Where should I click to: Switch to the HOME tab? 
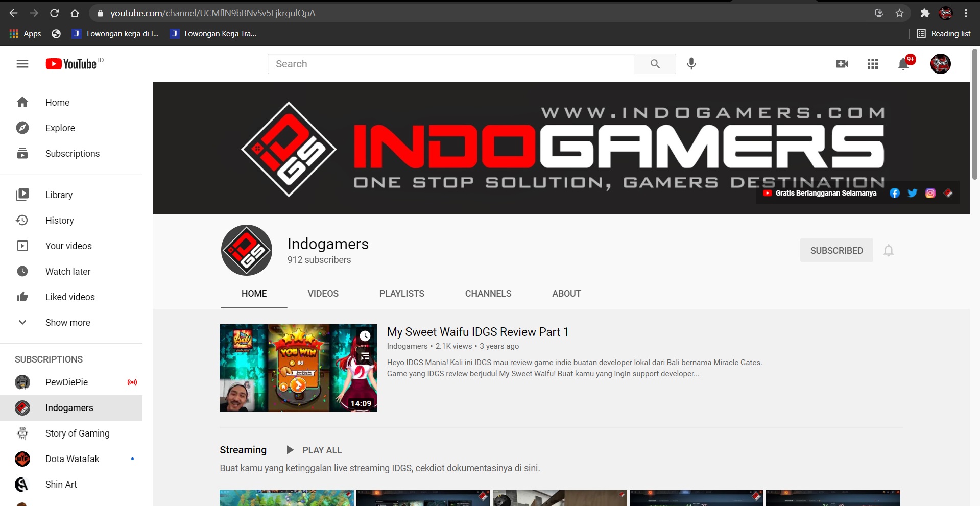(x=254, y=294)
